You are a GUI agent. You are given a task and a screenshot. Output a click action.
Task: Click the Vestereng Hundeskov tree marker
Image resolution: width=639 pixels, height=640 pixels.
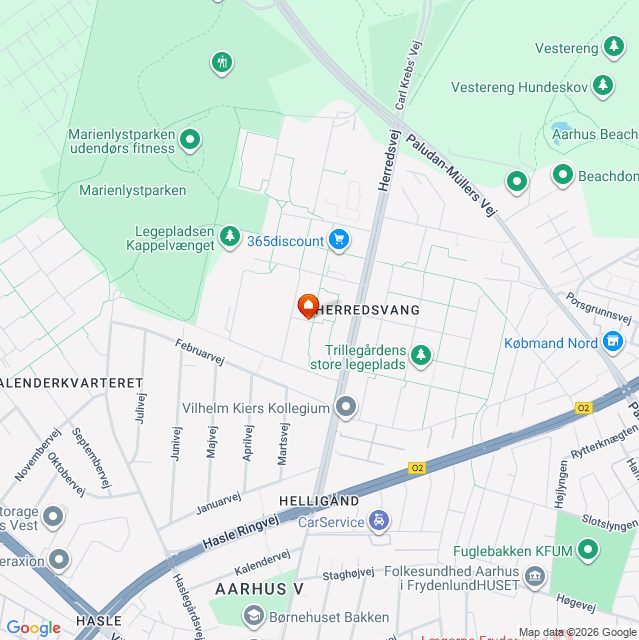[x=603, y=86]
